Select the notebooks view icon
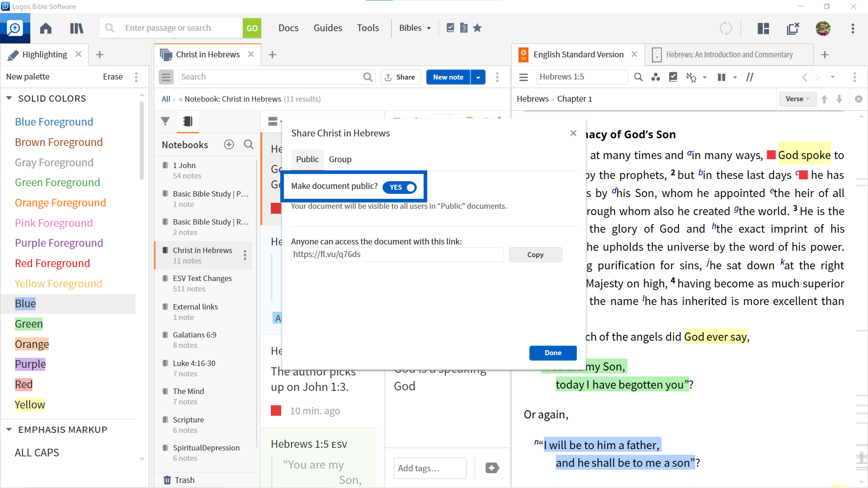The width and height of the screenshot is (868, 488). click(x=188, y=121)
